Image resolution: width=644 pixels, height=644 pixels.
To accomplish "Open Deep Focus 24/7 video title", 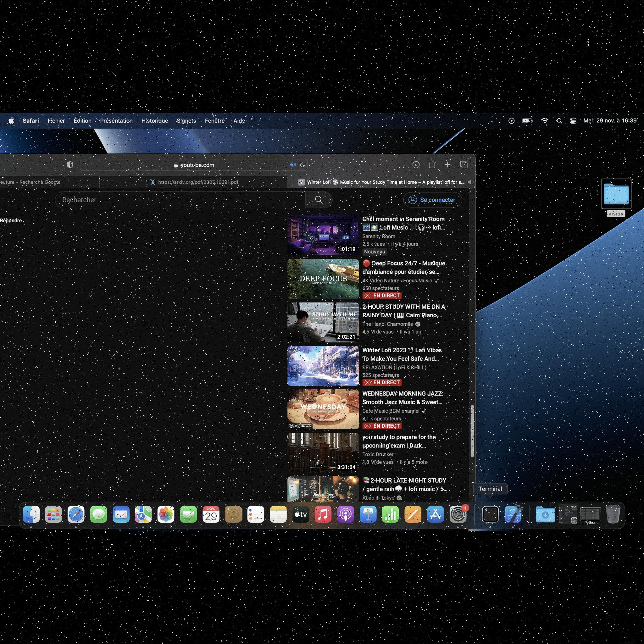I will (x=404, y=267).
